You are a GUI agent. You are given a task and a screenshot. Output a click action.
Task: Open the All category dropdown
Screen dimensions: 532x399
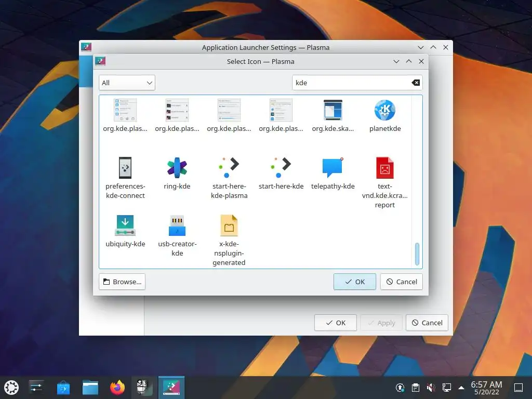tap(127, 83)
